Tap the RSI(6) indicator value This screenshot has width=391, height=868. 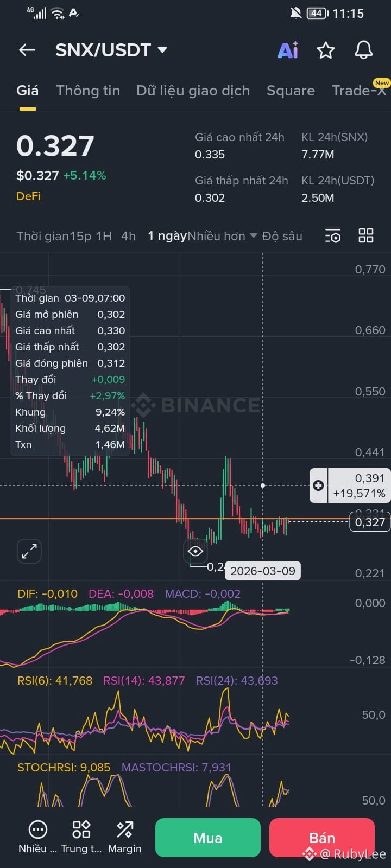[x=55, y=680]
